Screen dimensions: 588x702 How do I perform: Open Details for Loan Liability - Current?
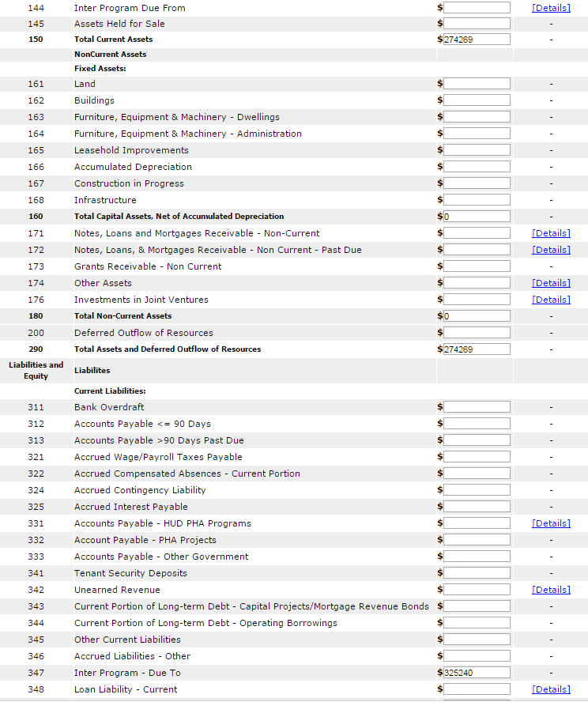(551, 689)
